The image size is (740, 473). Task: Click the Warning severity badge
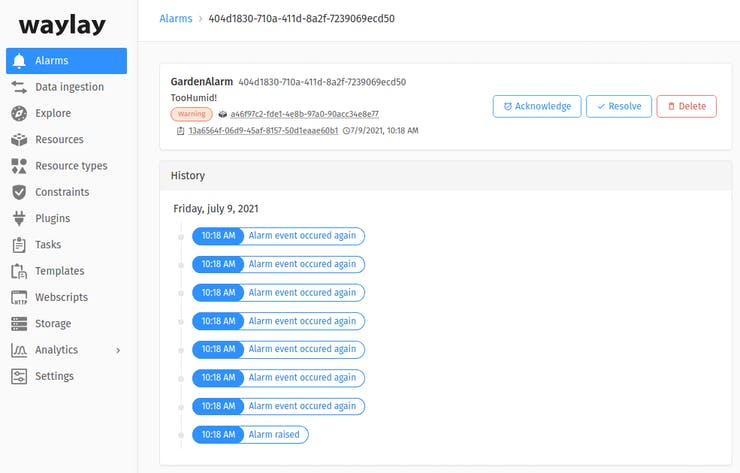(192, 114)
